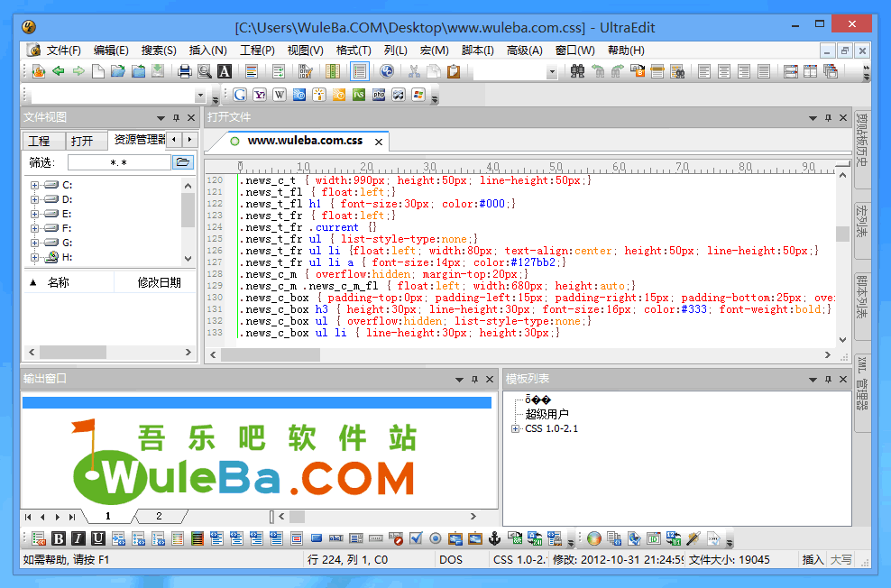Screen dimensions: 891x588
Task: Open the 帮助(H) menu
Action: (626, 51)
